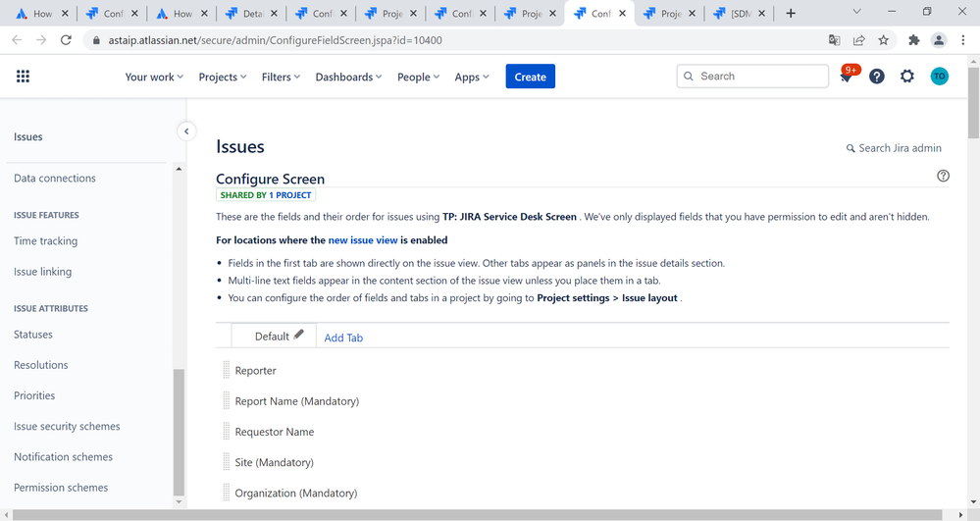Expand the Apps dropdown

471,77
